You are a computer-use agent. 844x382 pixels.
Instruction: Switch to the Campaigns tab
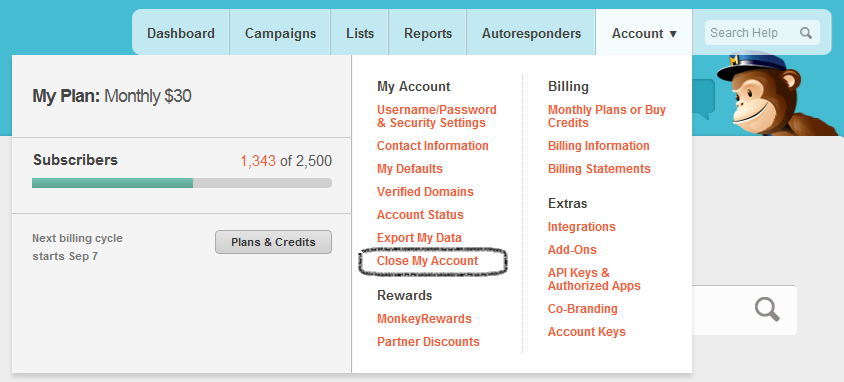[x=280, y=33]
